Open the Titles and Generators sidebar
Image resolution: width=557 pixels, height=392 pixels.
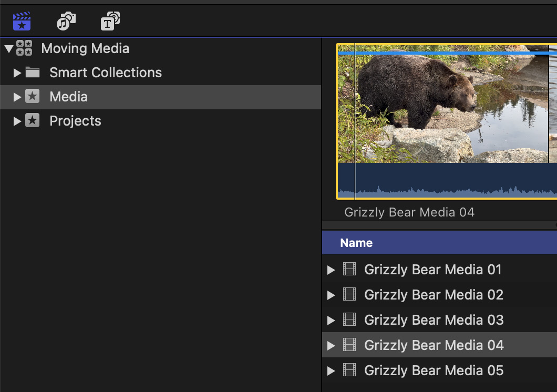[110, 21]
